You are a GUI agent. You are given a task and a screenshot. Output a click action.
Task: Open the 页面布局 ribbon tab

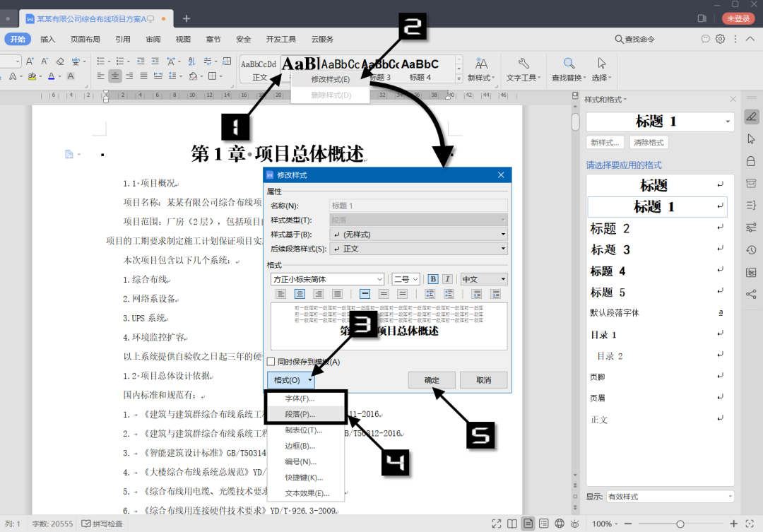[x=85, y=40]
